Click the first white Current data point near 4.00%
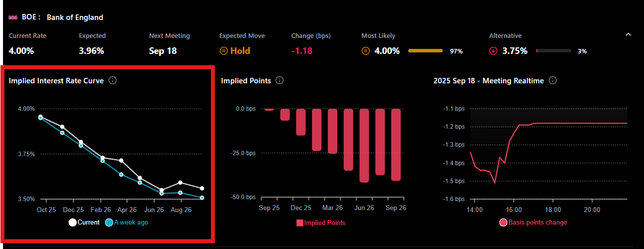This screenshot has width=644, height=249. tap(40, 117)
